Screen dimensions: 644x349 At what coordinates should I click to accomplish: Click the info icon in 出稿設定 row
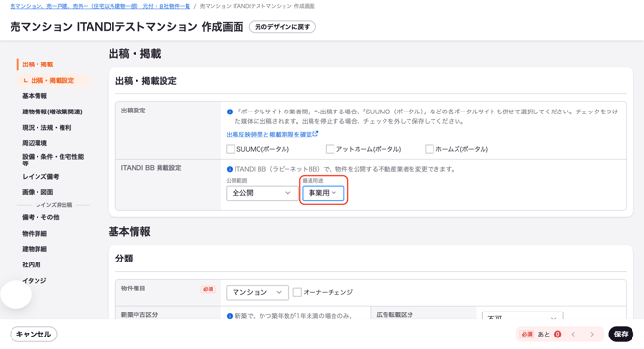click(x=230, y=112)
